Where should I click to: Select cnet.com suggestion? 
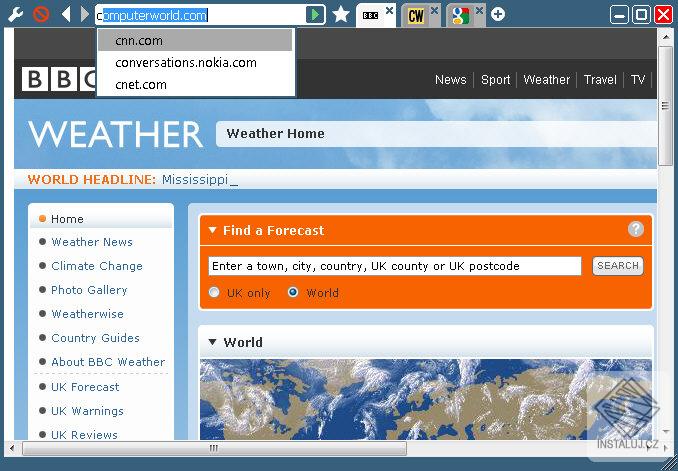[x=195, y=85]
